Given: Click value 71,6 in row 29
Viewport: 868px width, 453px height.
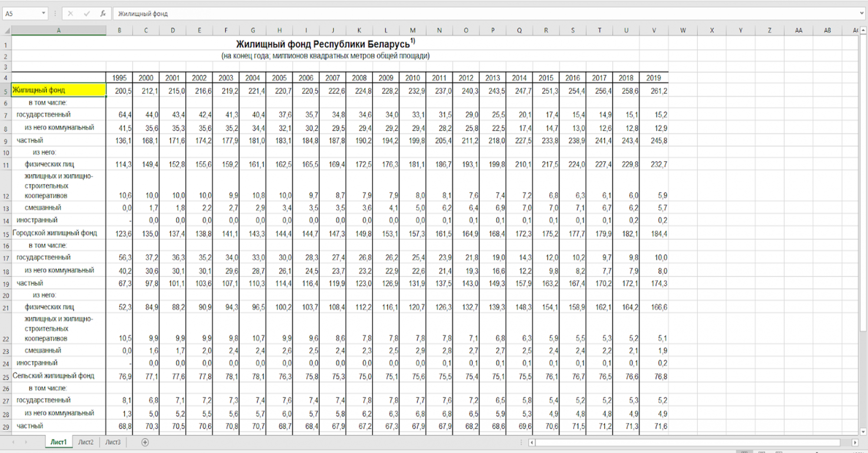Looking at the screenshot, I should point(661,427).
